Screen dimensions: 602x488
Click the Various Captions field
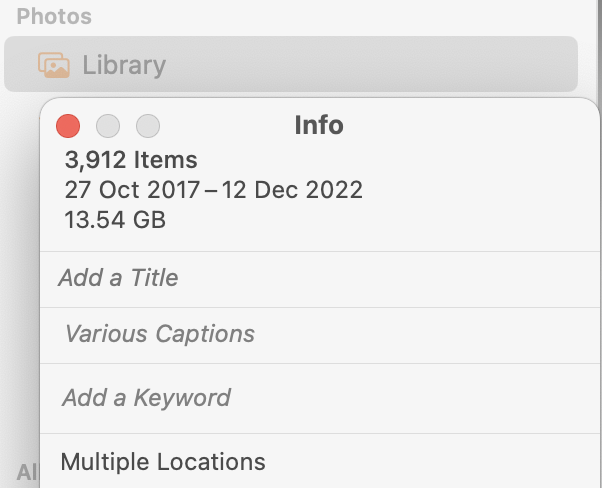click(160, 334)
